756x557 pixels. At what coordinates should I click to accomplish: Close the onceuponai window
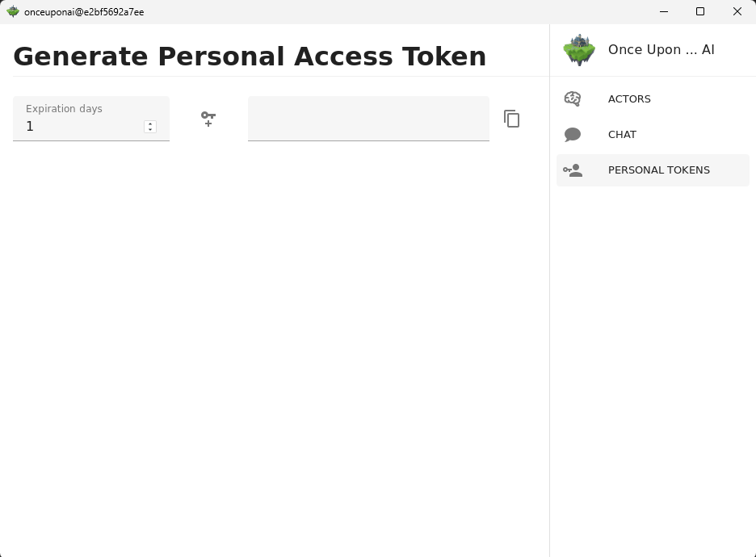tap(737, 11)
